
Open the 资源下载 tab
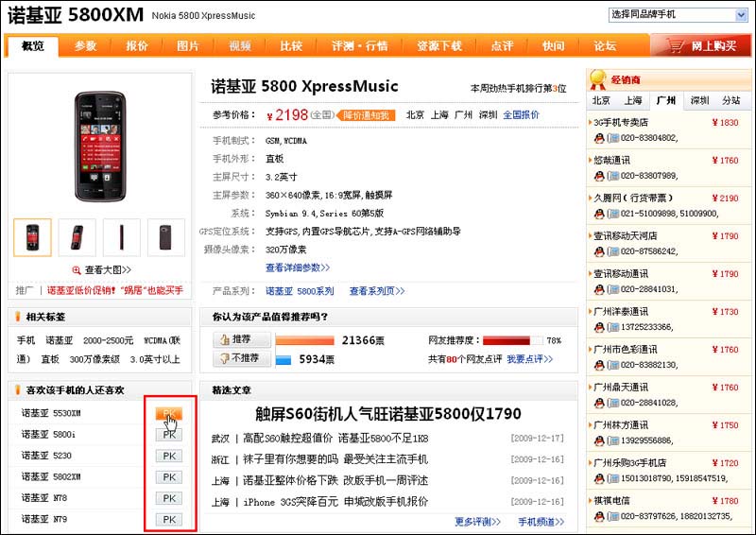439,45
